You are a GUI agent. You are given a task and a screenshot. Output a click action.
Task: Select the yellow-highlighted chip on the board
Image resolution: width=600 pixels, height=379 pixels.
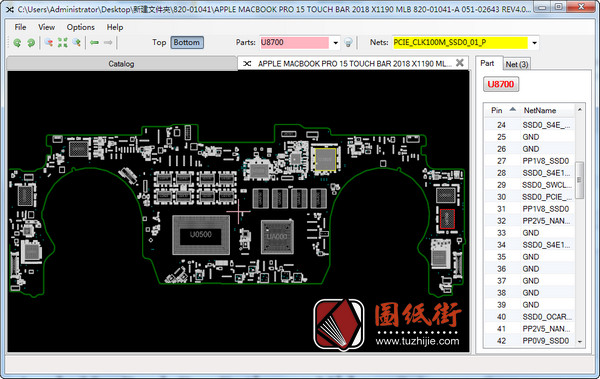pyautogui.click(x=325, y=159)
